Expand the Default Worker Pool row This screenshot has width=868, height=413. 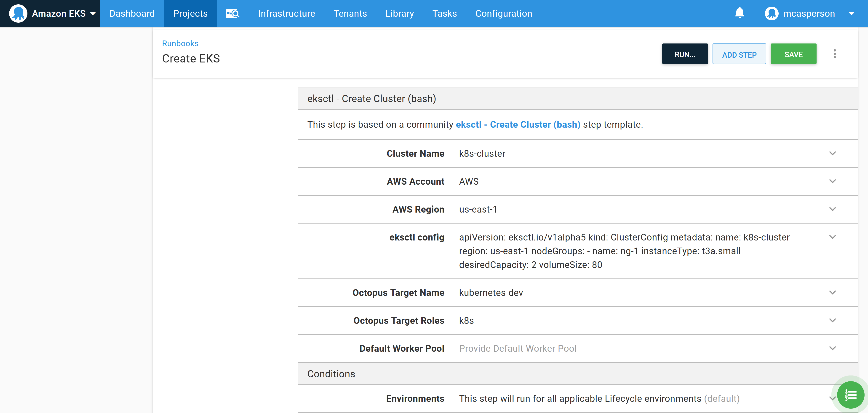(832, 348)
